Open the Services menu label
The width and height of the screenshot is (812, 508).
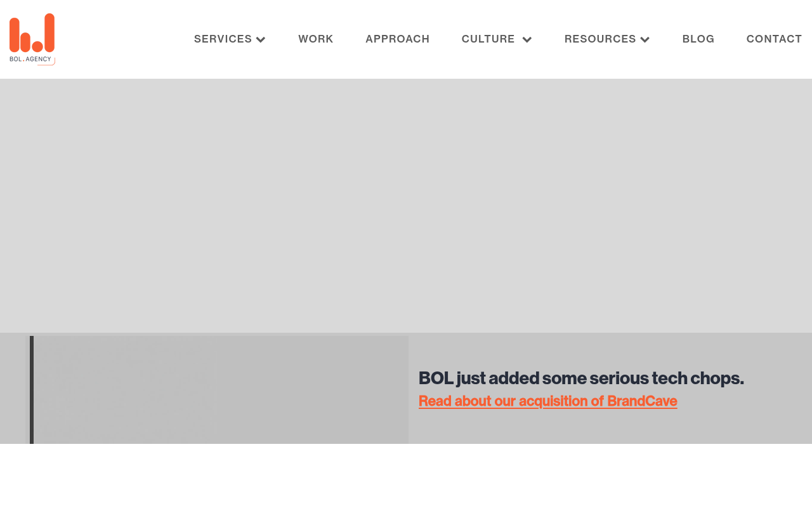point(223,39)
